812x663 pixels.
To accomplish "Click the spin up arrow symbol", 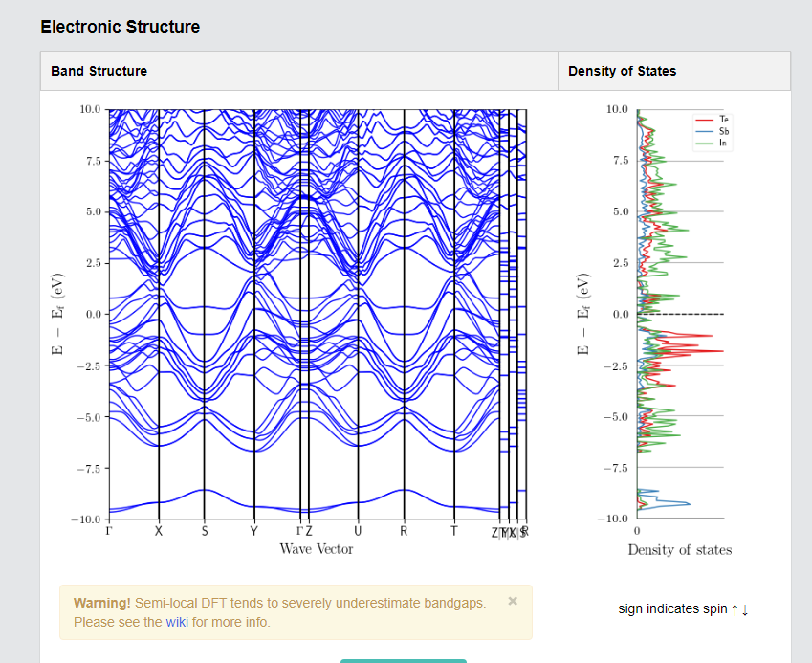I will [735, 609].
